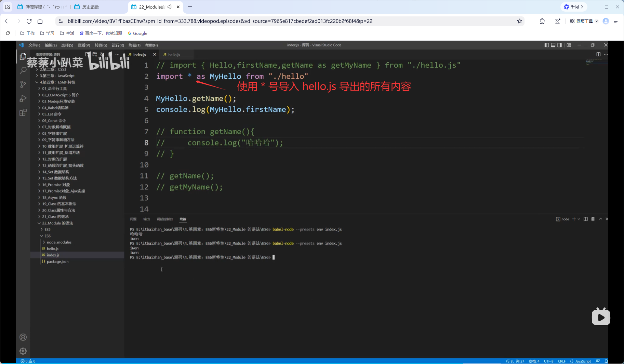Reload the page with the refresh icon

[29, 21]
